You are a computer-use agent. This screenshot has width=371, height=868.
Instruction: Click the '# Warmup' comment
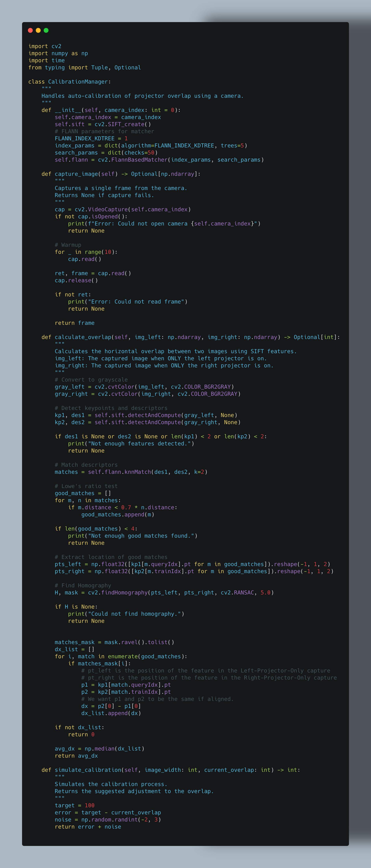click(x=68, y=245)
